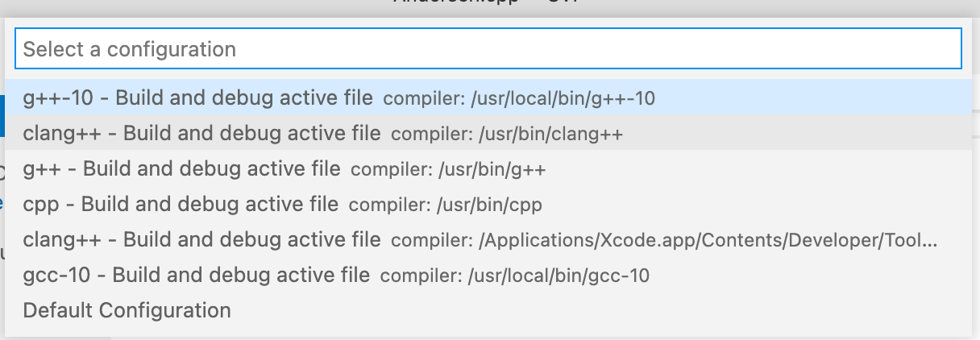
Task: Click compiler path /usr/bin/clang++
Action: (x=550, y=135)
